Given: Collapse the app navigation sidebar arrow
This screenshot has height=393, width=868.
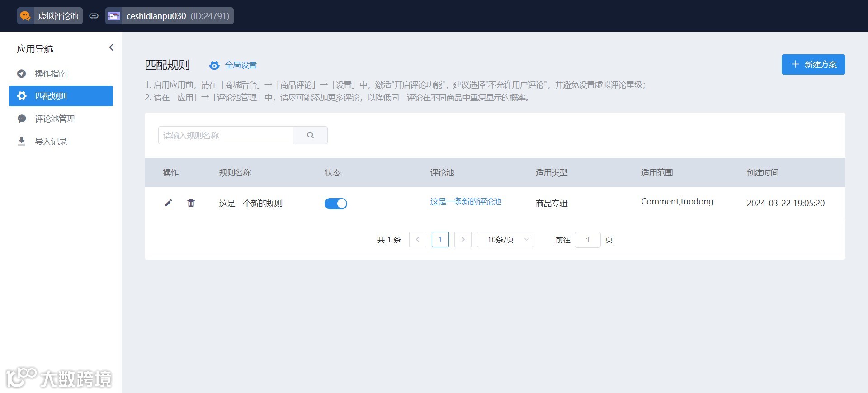Looking at the screenshot, I should coord(111,47).
